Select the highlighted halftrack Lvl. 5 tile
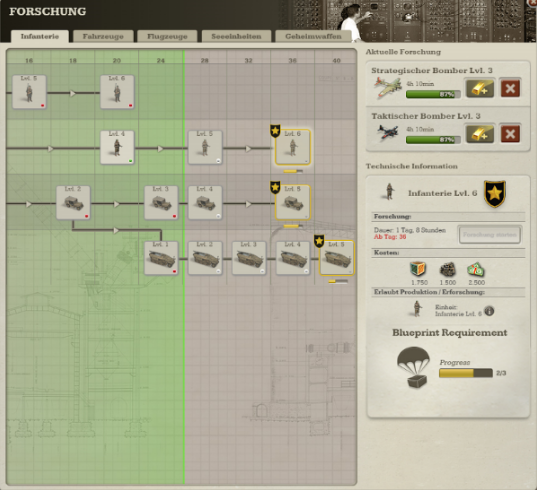Viewport: 537px width, 490px height. 337,258
